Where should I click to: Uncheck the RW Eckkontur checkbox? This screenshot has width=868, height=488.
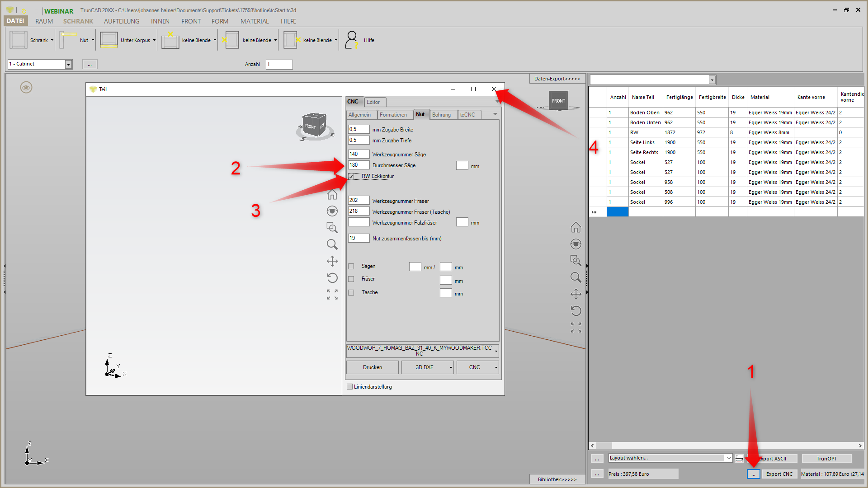pos(351,176)
